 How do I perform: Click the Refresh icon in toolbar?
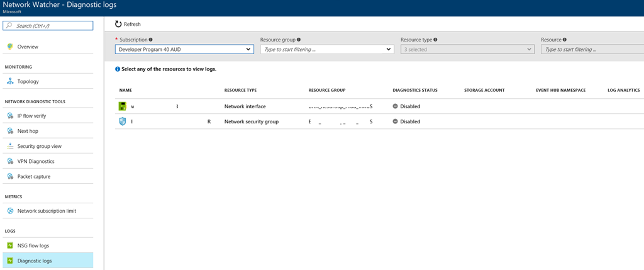118,24
